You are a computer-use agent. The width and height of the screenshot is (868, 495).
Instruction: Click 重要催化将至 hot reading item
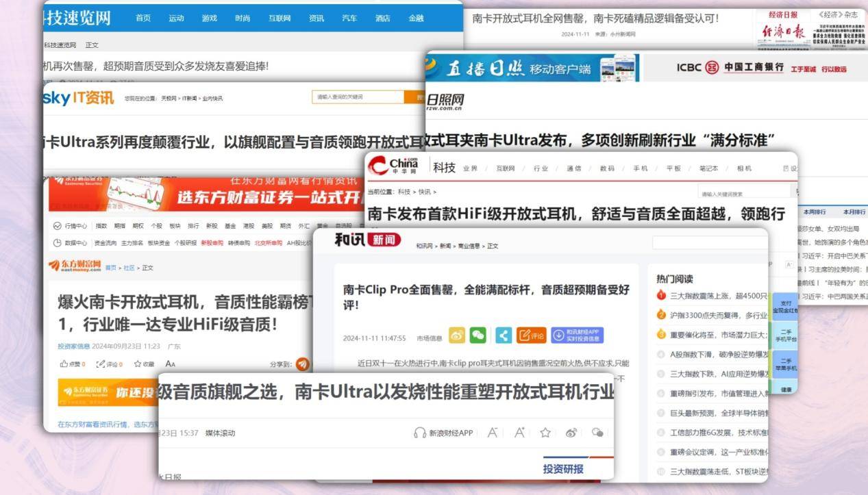tap(718, 335)
